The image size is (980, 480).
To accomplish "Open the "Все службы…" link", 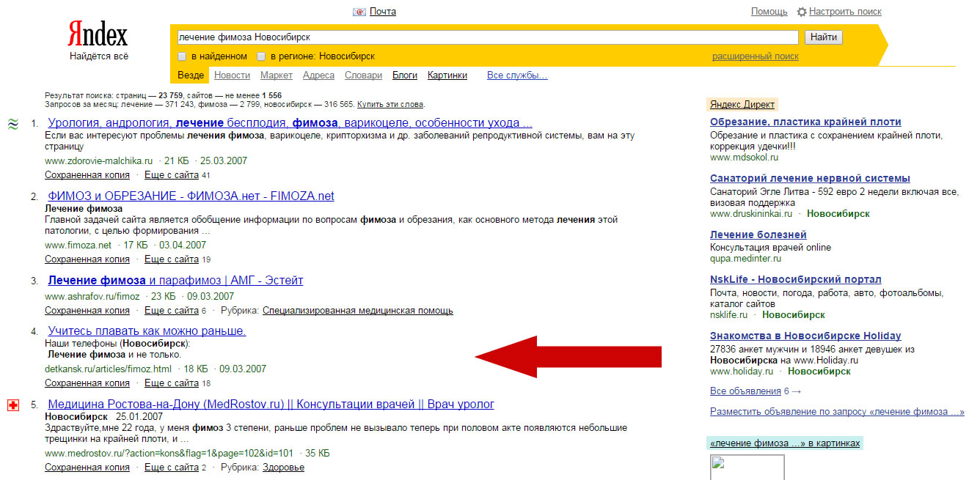I will click(x=517, y=75).
